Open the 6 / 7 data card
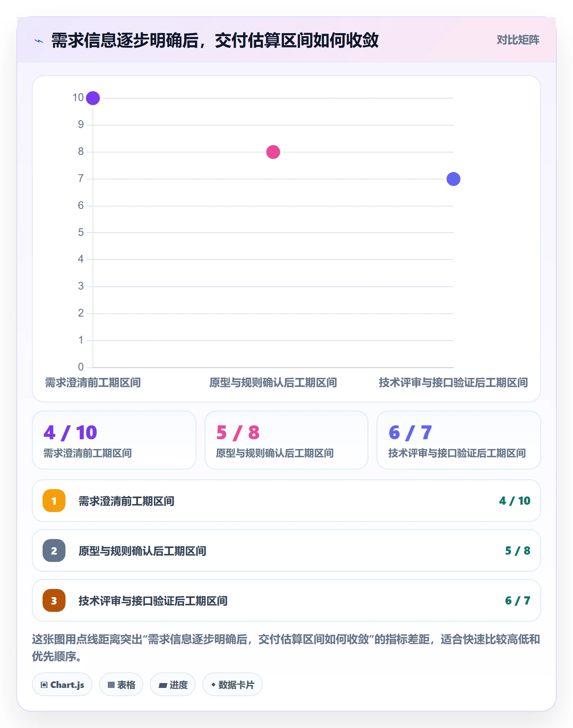Image resolution: width=573 pixels, height=728 pixels. 459,440
